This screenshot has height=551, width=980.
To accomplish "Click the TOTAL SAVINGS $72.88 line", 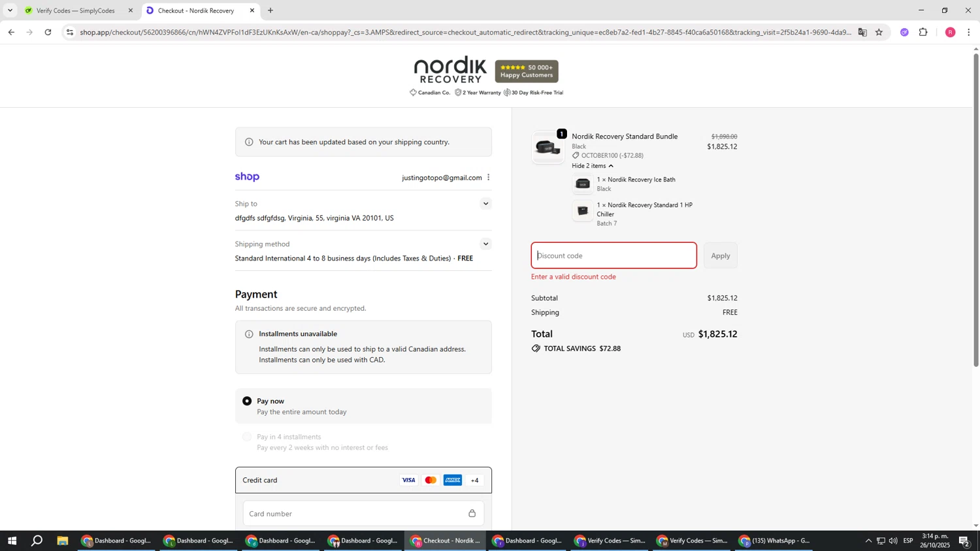I will [576, 349].
